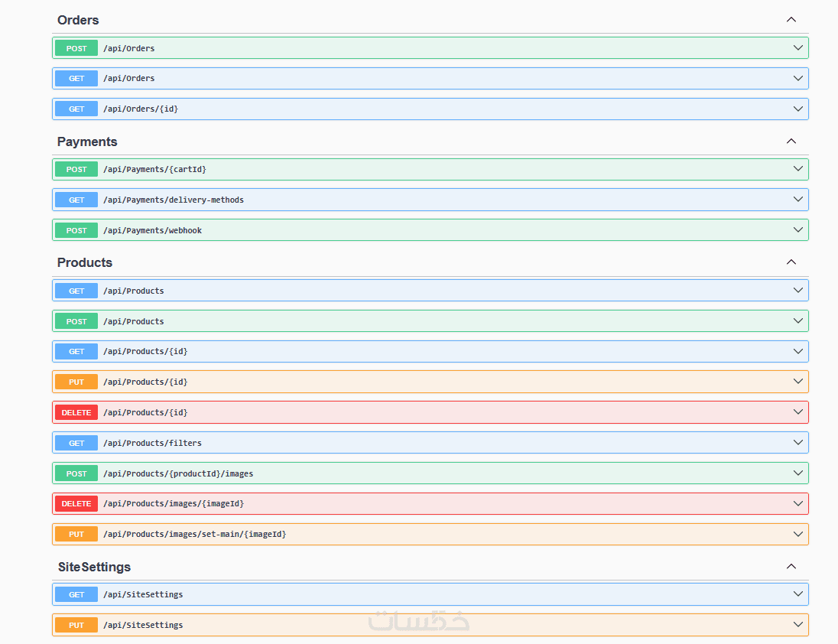Open the Orders section heading
Image resolution: width=838 pixels, height=644 pixels.
click(78, 20)
